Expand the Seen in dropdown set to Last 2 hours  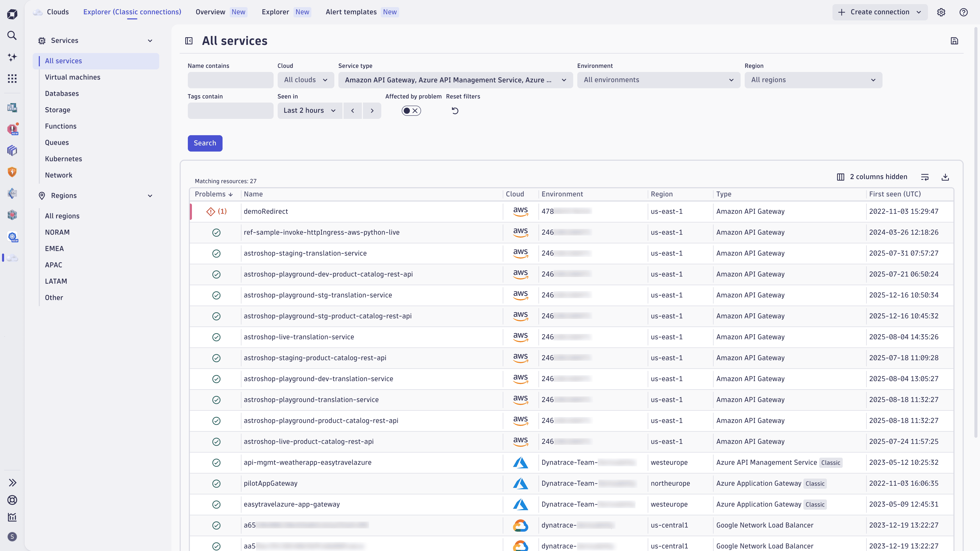click(x=309, y=110)
